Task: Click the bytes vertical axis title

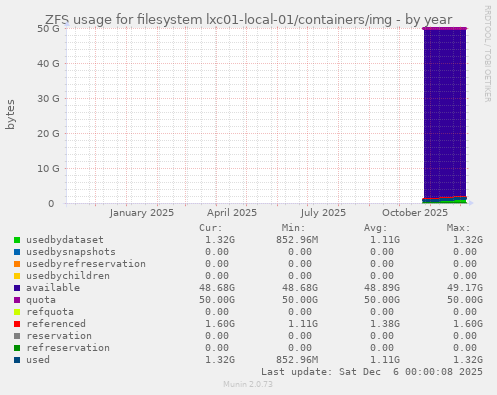Action: click(x=10, y=114)
